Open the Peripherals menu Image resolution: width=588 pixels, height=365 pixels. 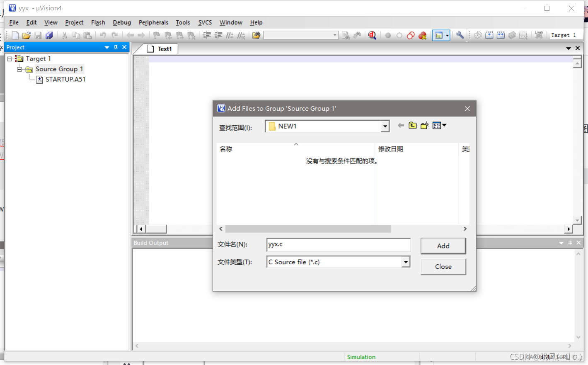(x=153, y=22)
